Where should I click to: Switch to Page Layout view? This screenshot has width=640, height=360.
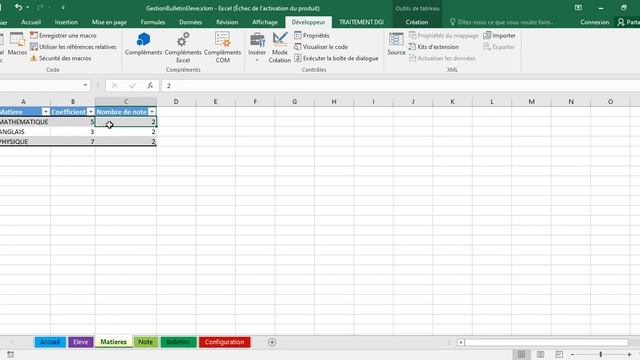(540, 354)
